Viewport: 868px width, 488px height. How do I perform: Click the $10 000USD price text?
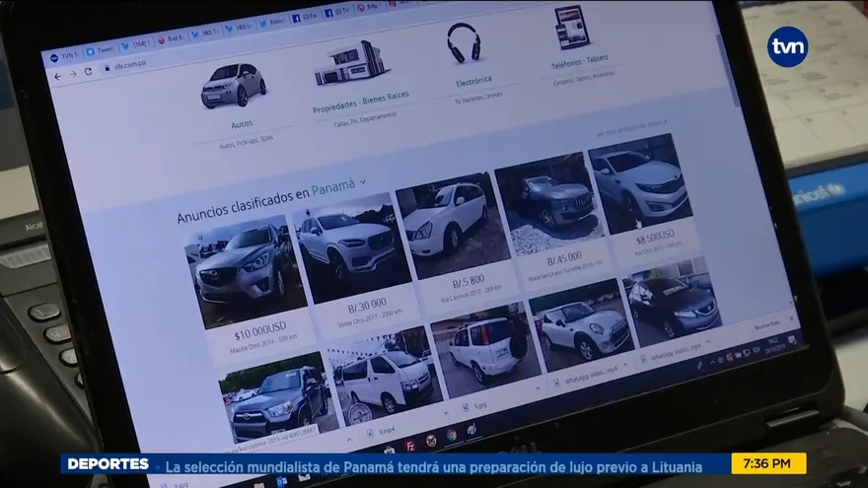(x=260, y=331)
